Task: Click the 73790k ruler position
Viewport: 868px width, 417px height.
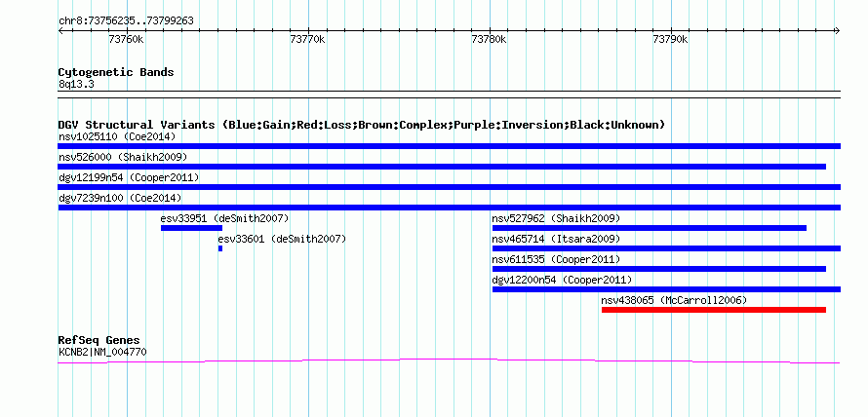Action: (x=670, y=39)
